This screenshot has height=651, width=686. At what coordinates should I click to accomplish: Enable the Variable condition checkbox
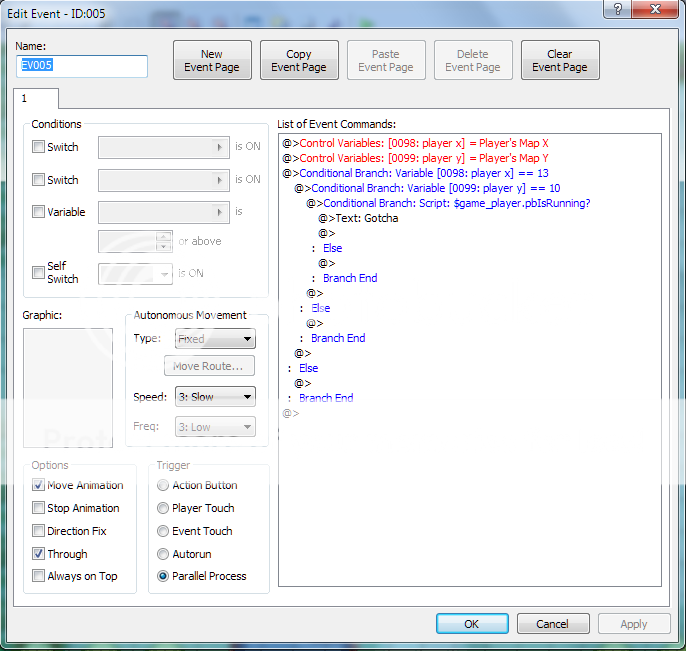pos(39,212)
